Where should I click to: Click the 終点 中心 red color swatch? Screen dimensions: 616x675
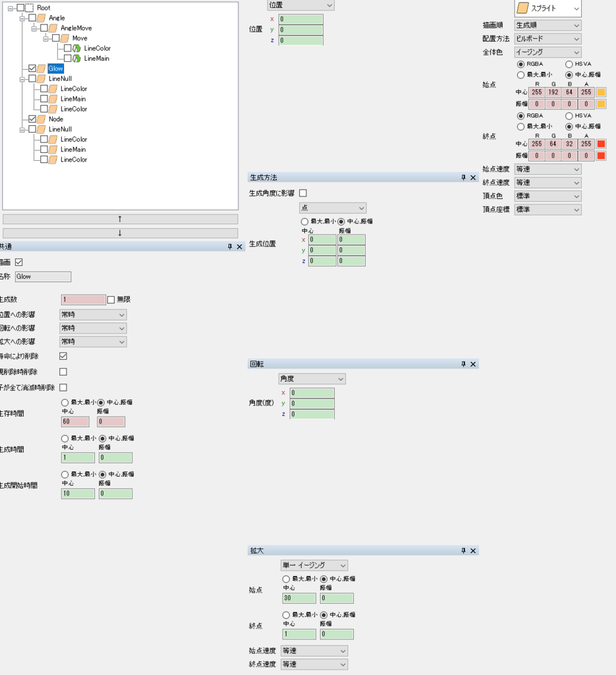click(x=601, y=144)
